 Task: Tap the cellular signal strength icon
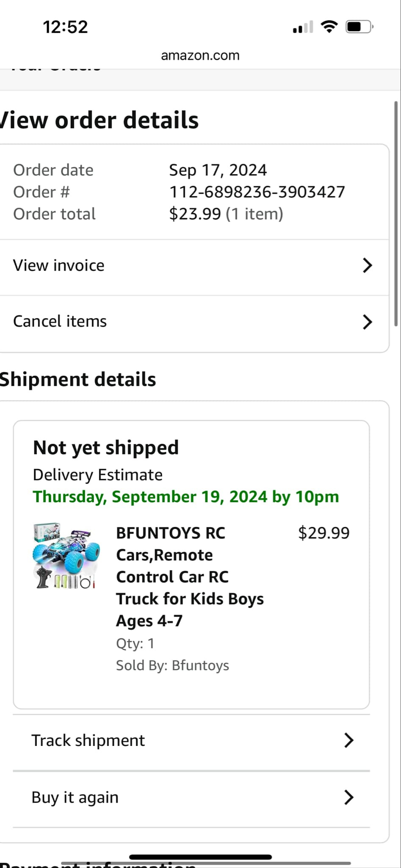click(303, 27)
